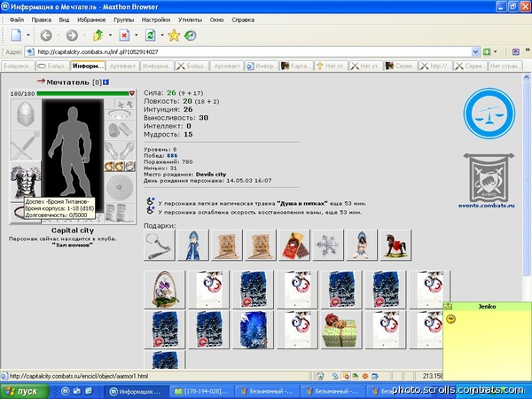Click the green Up arrow toolbar icon
The height and width of the screenshot is (399, 532).
[x=98, y=35]
